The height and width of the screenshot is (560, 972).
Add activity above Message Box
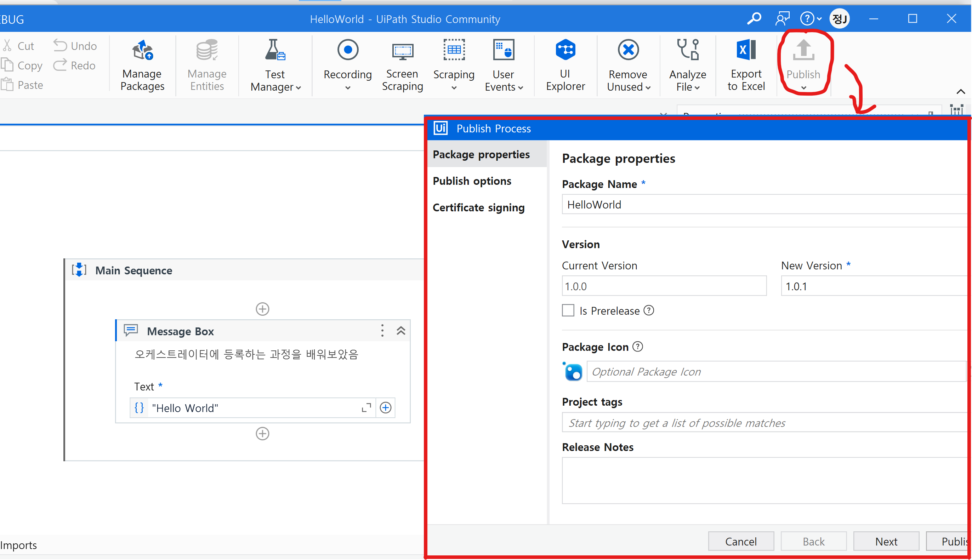point(262,309)
